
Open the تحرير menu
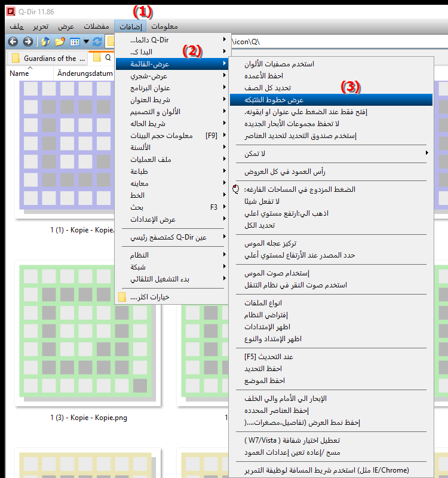[41, 26]
